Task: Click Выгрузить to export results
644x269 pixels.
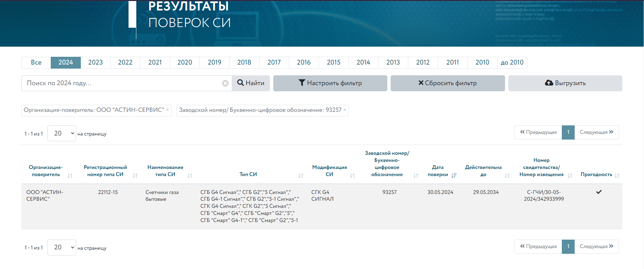Action: (x=565, y=83)
